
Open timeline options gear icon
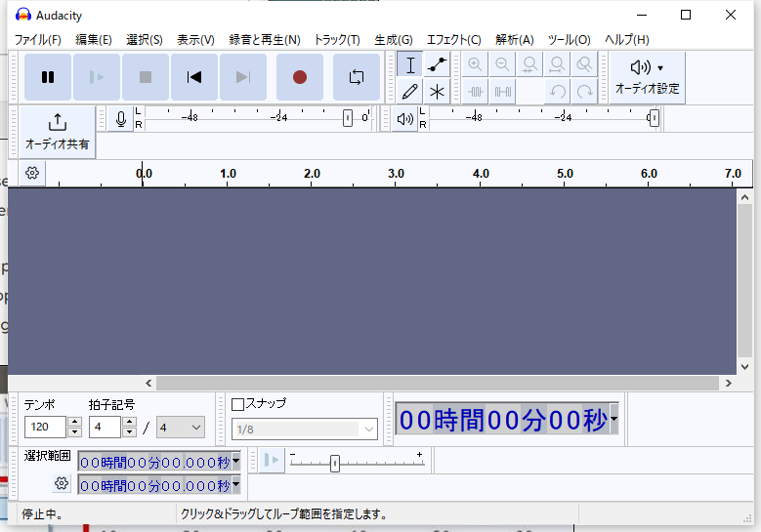tap(32, 173)
